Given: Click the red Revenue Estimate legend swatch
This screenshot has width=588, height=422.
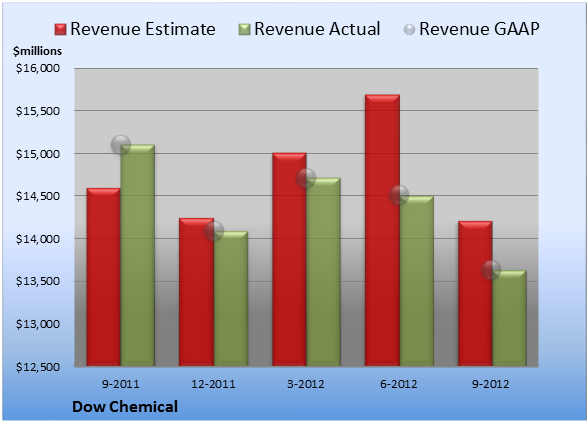Looking at the screenshot, I should tap(60, 30).
